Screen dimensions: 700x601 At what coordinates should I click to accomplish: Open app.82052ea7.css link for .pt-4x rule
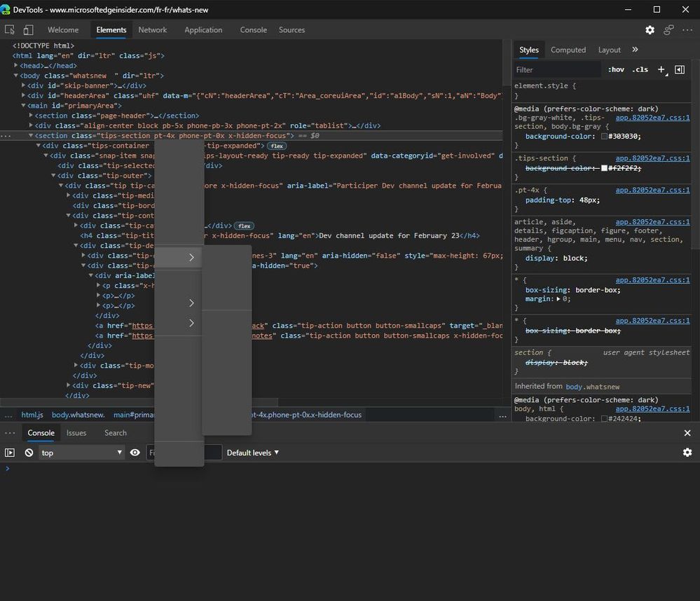point(652,190)
